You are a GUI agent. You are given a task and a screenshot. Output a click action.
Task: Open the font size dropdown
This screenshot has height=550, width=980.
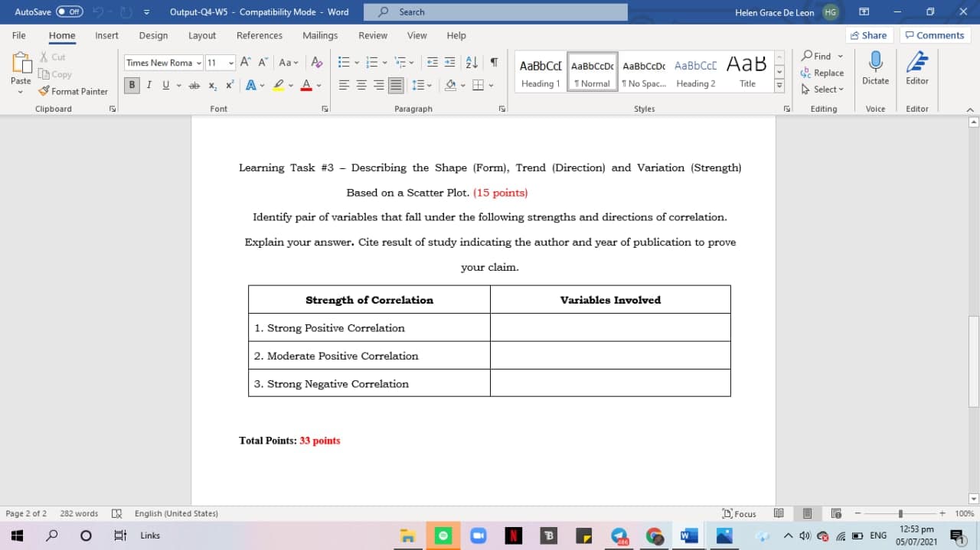point(230,62)
